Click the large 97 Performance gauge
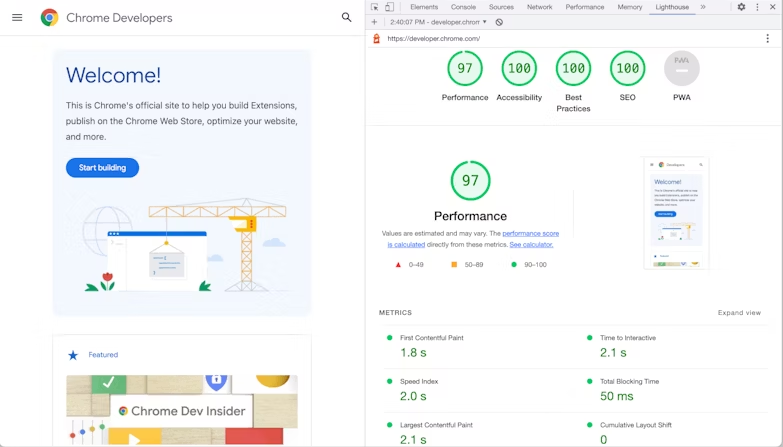 470,180
